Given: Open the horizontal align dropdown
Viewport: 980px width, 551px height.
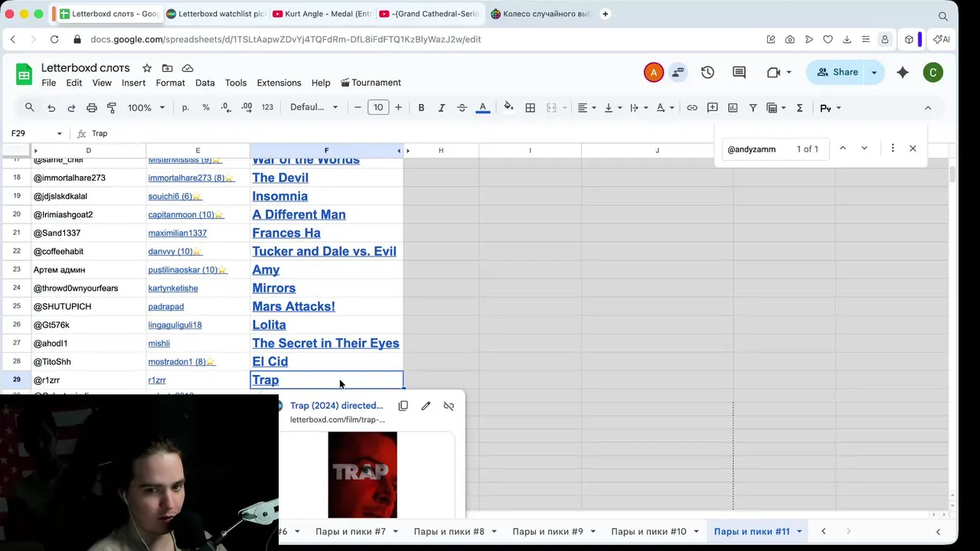Looking at the screenshot, I should click(x=587, y=108).
